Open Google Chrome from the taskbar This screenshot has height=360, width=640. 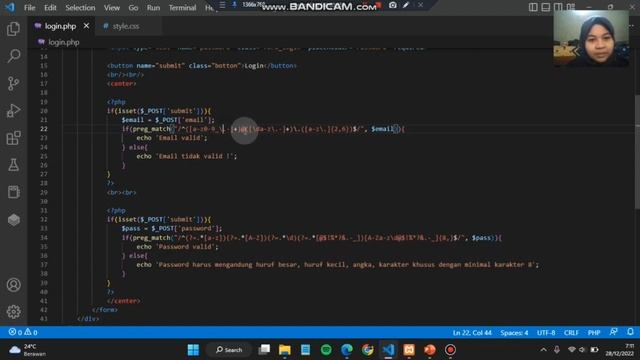pos(367,350)
